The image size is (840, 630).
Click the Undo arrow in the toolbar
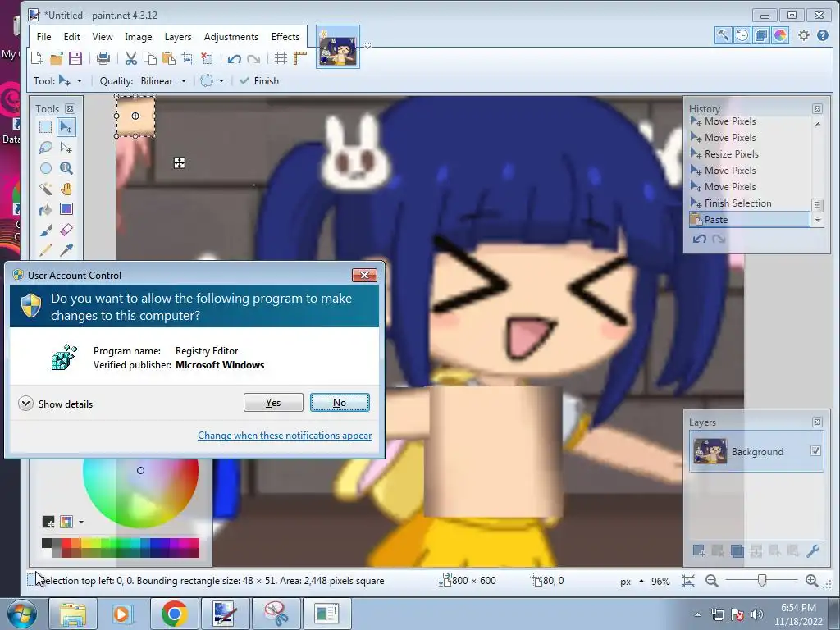click(x=234, y=58)
